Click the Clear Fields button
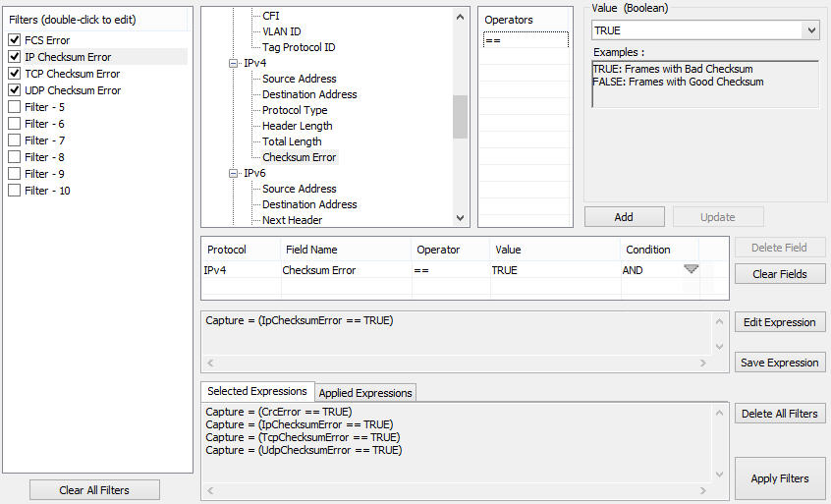The width and height of the screenshot is (831, 504). coord(780,274)
